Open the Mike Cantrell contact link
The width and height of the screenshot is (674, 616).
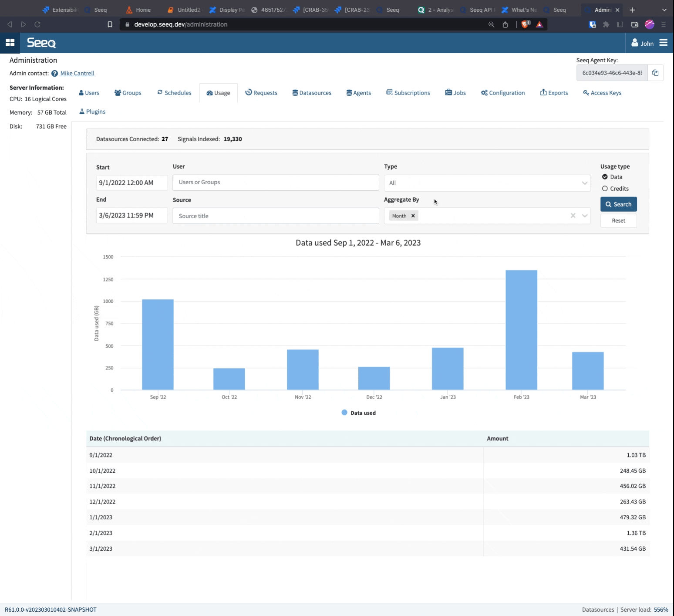point(77,74)
